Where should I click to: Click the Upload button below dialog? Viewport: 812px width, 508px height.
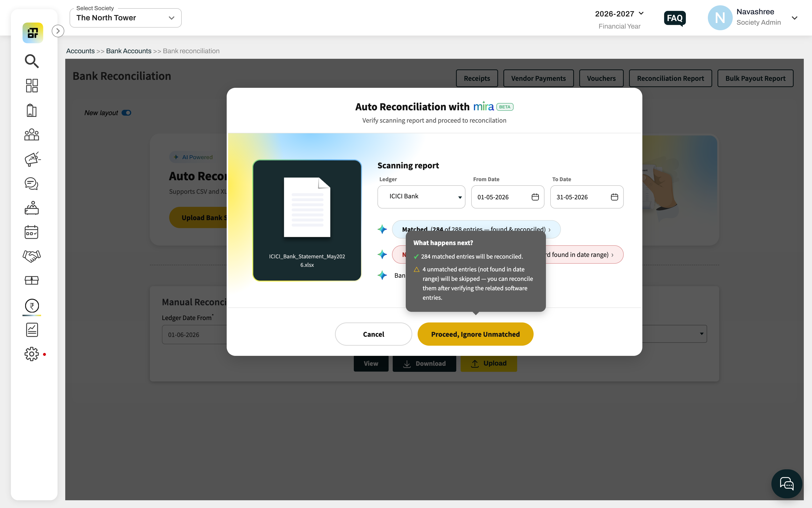[489, 364]
